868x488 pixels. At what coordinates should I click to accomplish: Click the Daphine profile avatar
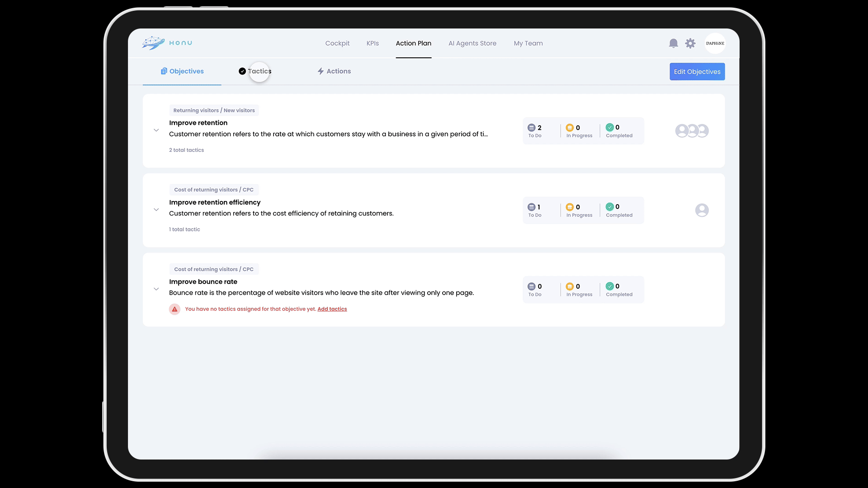(715, 43)
